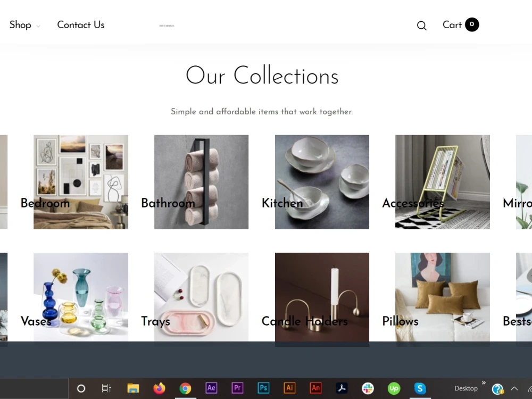
Task: Open the Bathroom collection thumbnail
Action: [201, 182]
